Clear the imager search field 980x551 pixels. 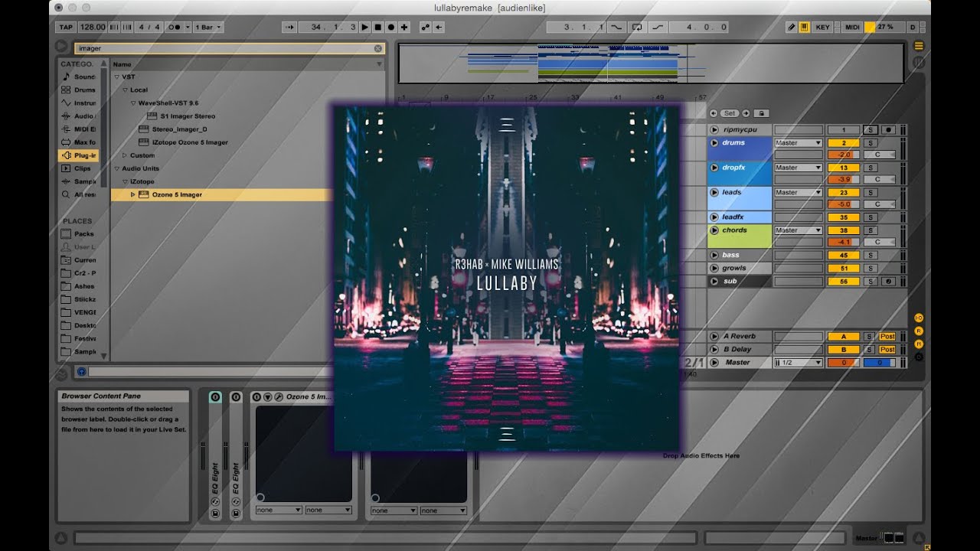coord(377,48)
